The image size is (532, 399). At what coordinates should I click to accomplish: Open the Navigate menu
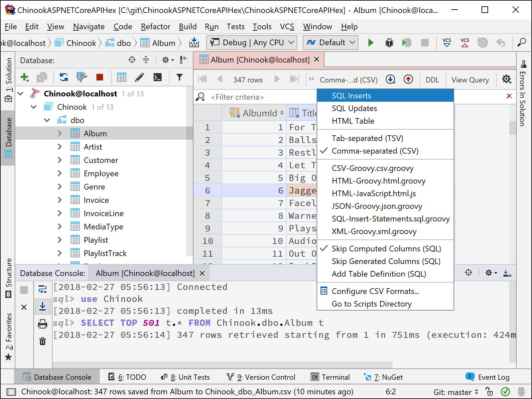pyautogui.click(x=89, y=27)
